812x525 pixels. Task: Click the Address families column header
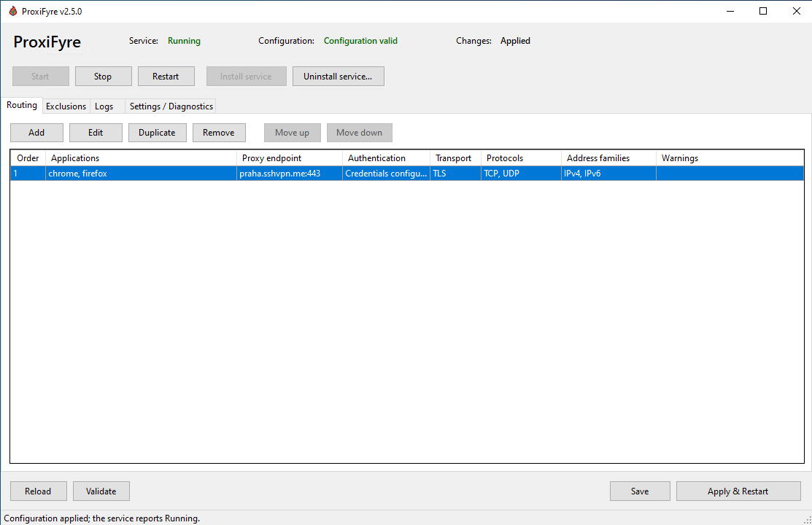click(608, 158)
